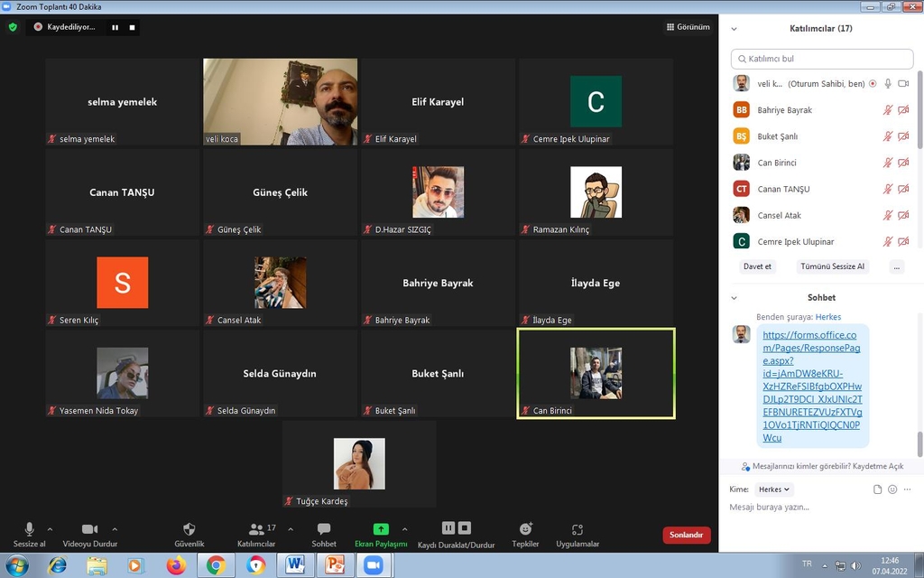Click the emoji icon in chat box
924x578 pixels.
pyautogui.click(x=892, y=489)
